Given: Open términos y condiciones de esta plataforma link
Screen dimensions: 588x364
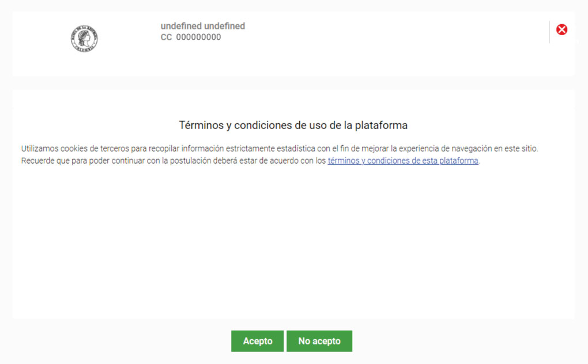Looking at the screenshot, I should [x=402, y=160].
